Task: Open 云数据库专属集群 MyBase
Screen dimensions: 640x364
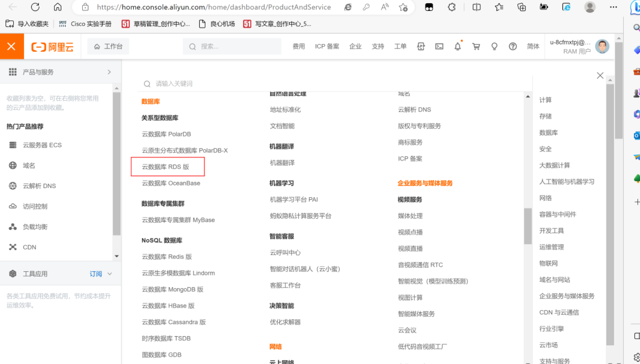Action: tap(178, 220)
